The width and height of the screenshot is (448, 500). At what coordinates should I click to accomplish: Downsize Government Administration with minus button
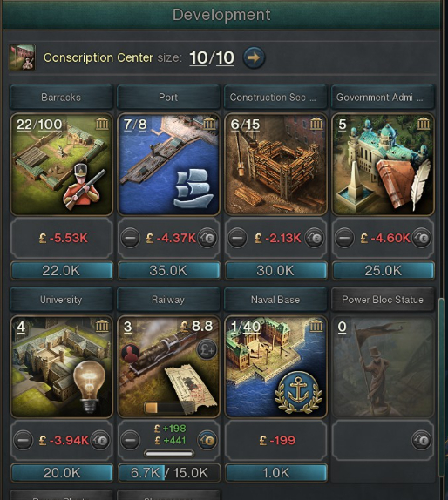tap(344, 238)
